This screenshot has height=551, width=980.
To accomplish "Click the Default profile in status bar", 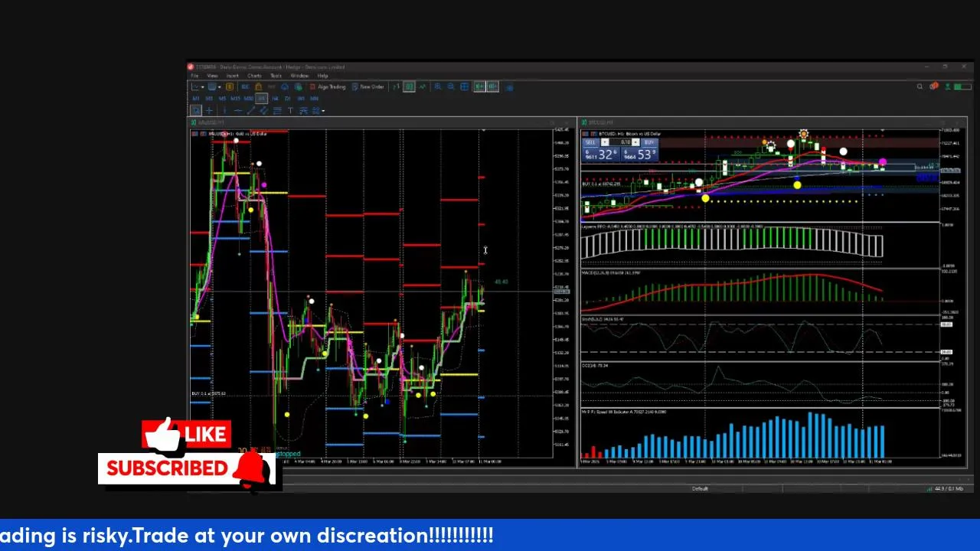I will (x=700, y=488).
